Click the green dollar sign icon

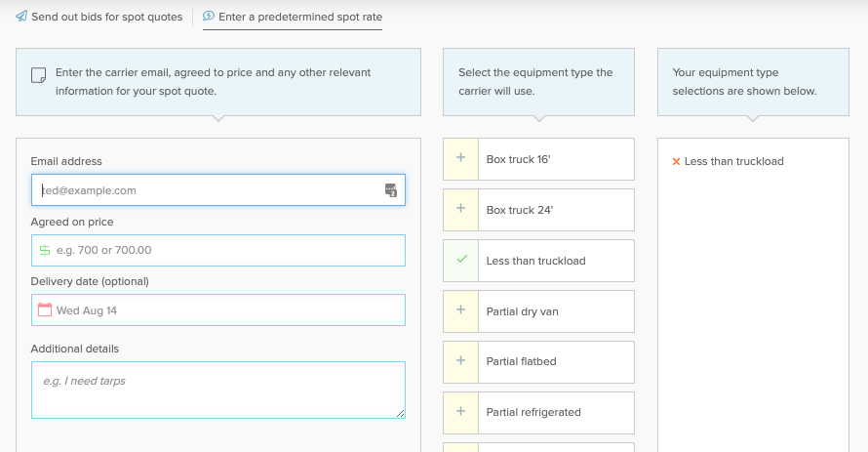(x=45, y=250)
